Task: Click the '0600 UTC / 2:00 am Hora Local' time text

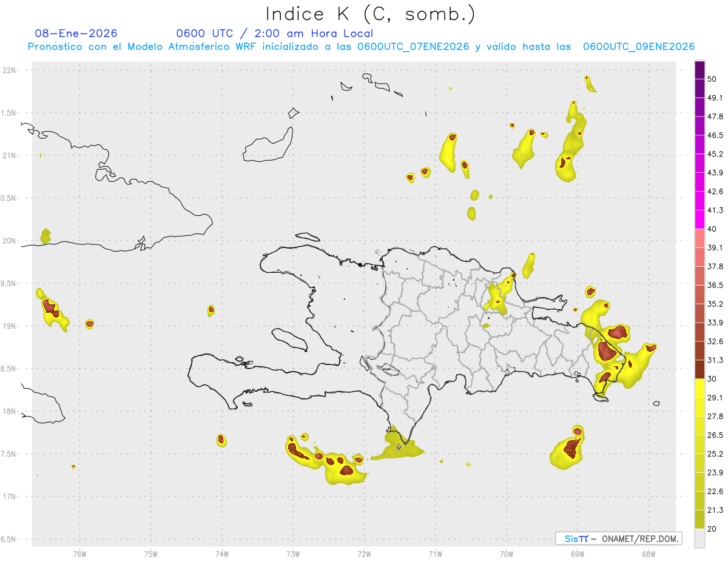Action: [x=275, y=33]
